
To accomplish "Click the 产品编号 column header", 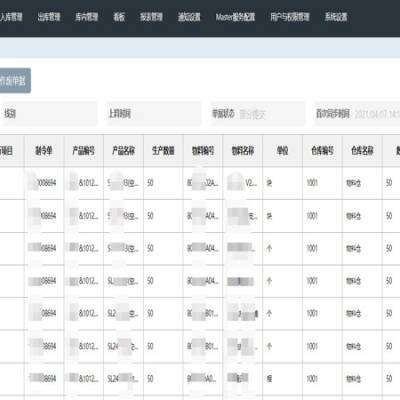I will pyautogui.click(x=84, y=151).
